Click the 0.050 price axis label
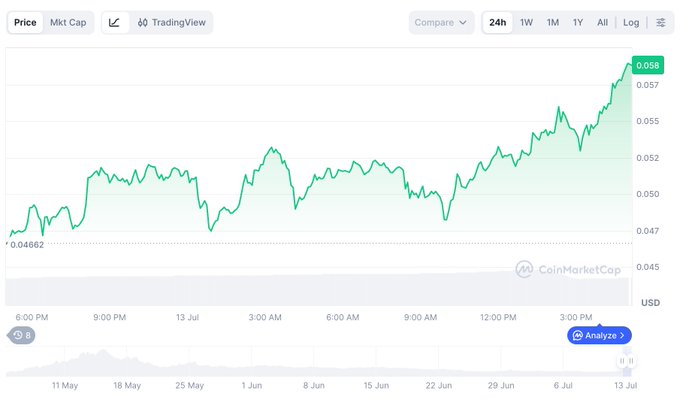 click(x=647, y=194)
